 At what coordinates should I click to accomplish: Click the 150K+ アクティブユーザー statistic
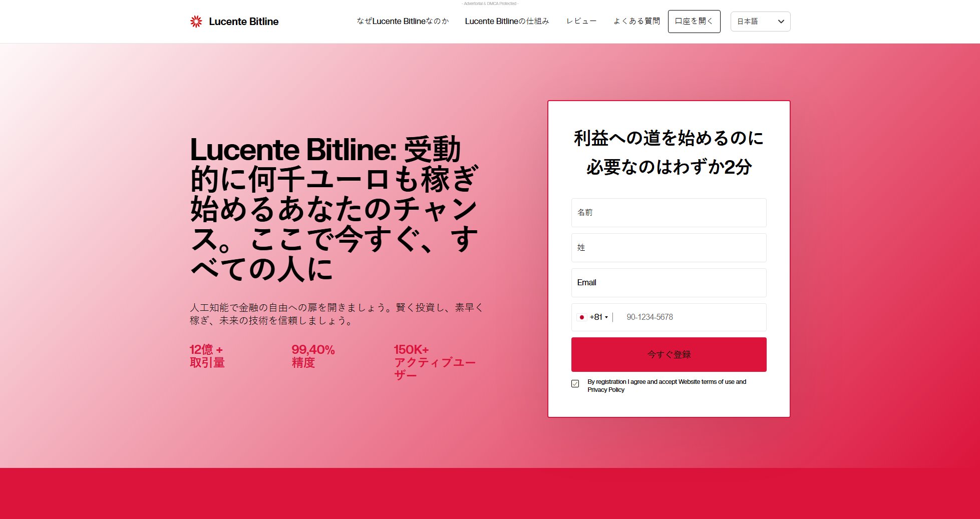[x=435, y=362]
